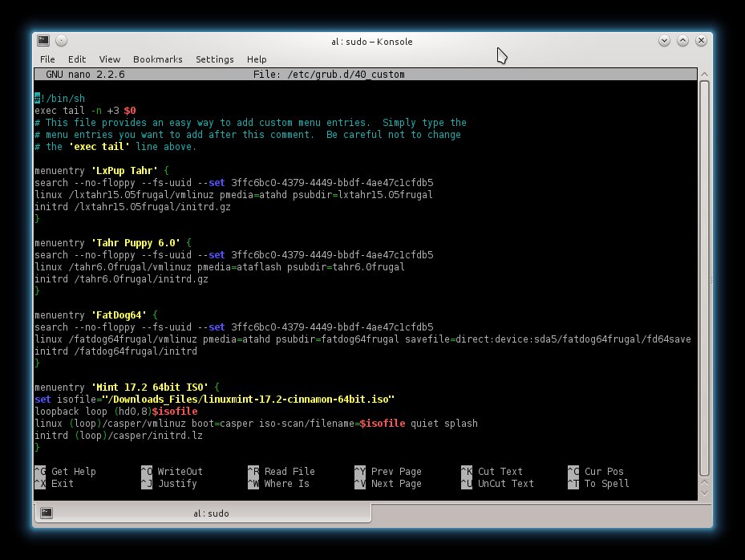745x560 pixels.
Task: Click the ^U UnCut Text shortcut
Action: (x=497, y=484)
